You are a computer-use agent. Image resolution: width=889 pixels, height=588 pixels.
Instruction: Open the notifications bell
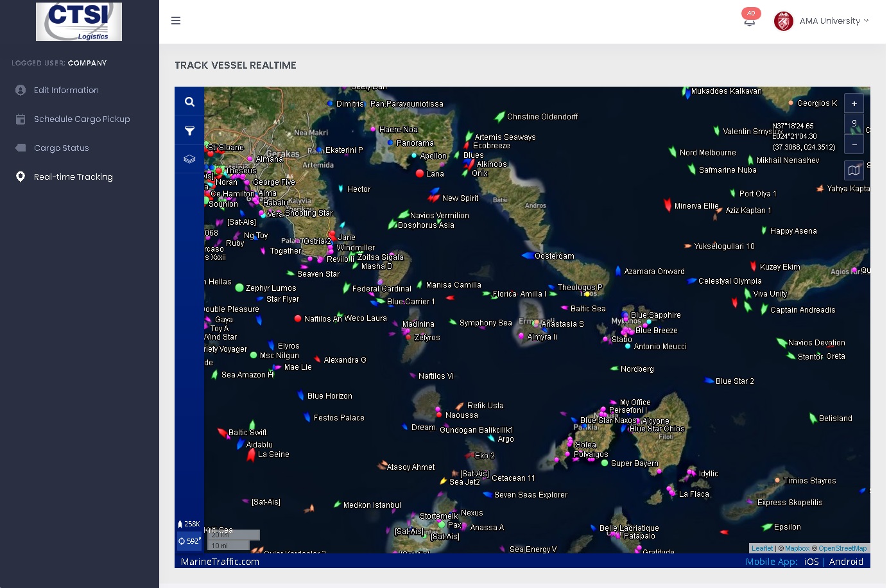pos(749,21)
